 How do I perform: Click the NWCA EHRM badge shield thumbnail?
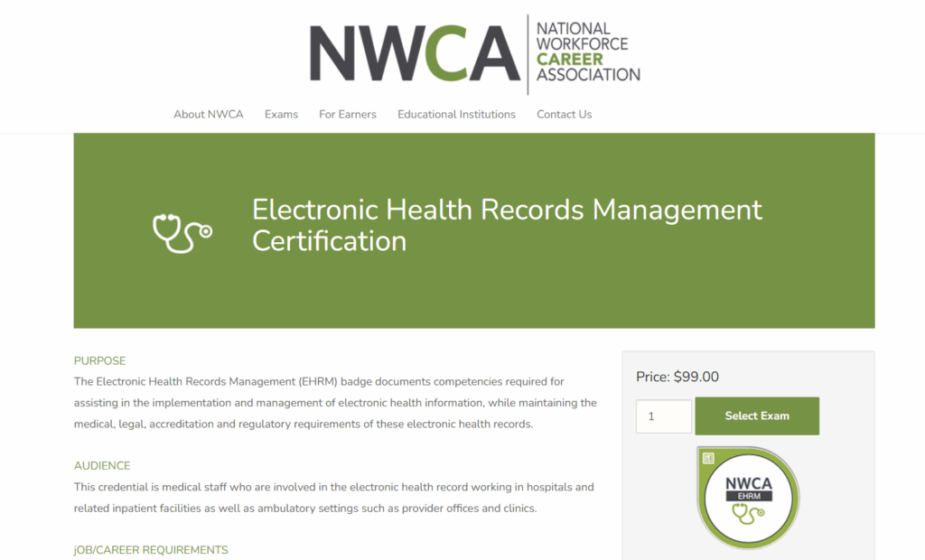coord(748,498)
